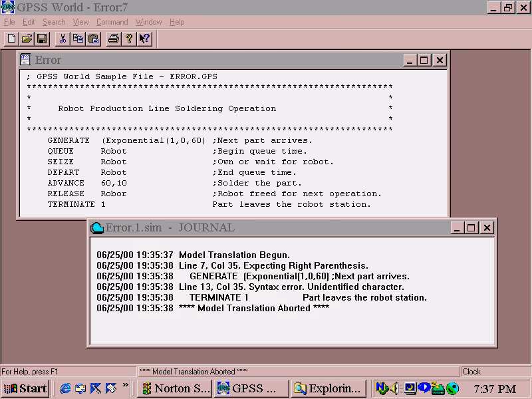
Task: Open the volume control from system tray
Action: [x=394, y=388]
